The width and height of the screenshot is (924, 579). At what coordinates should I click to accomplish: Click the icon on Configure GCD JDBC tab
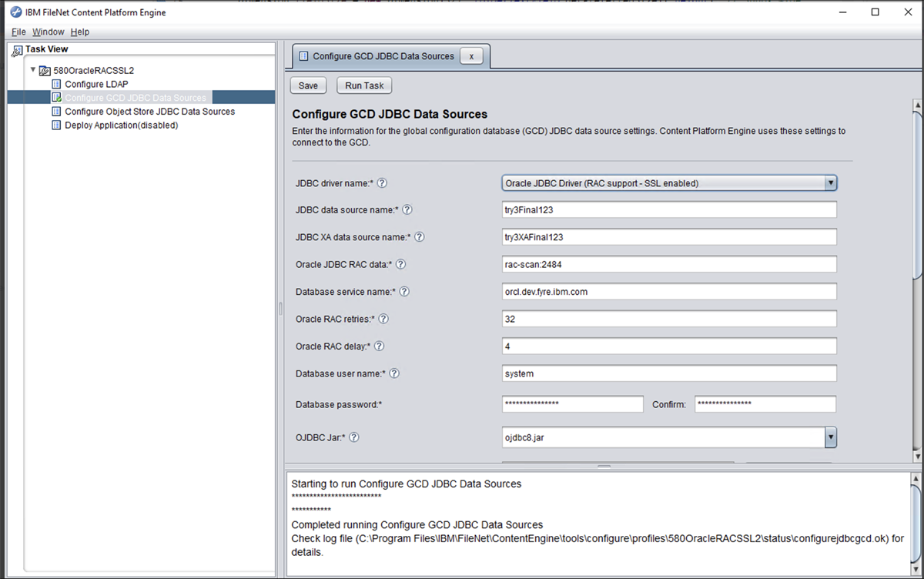point(303,56)
